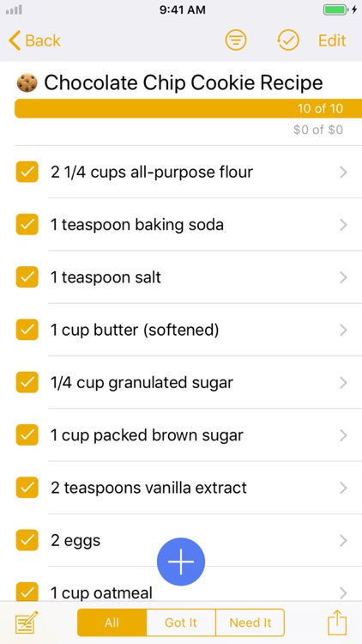
Task: Uncheck the 1 teaspoon salt checkbox
Action: coord(27,276)
